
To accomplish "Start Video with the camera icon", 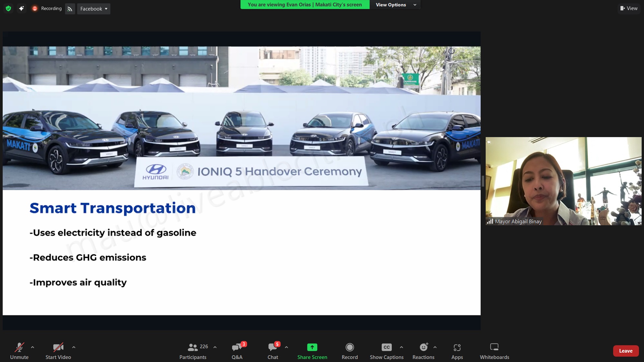I will 58,351.
